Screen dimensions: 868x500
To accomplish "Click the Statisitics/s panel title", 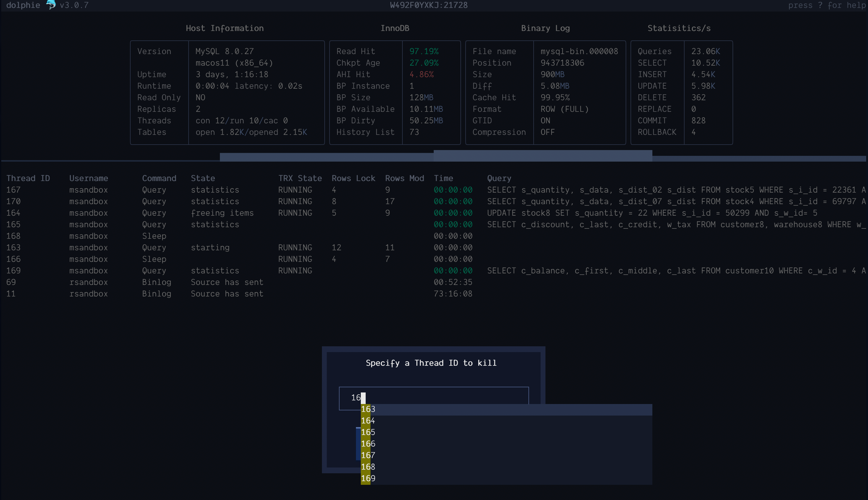I will click(x=679, y=28).
